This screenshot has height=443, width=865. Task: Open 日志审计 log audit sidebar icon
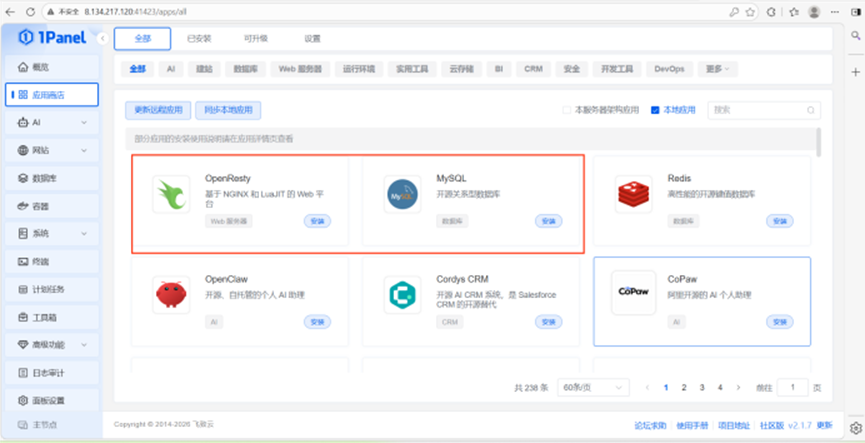23,373
